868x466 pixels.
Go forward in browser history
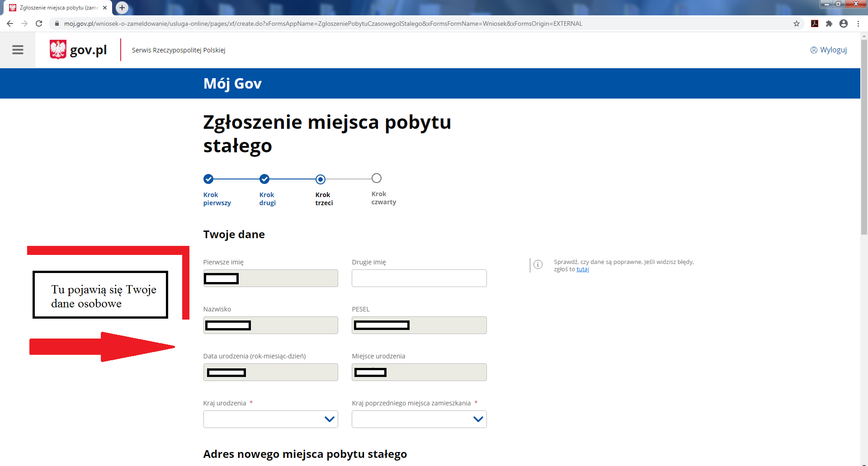[24, 24]
